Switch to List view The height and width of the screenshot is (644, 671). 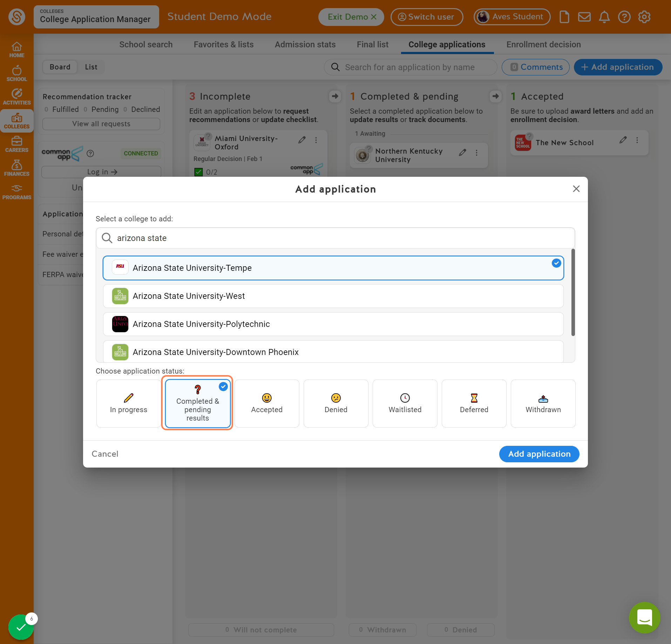coord(91,67)
